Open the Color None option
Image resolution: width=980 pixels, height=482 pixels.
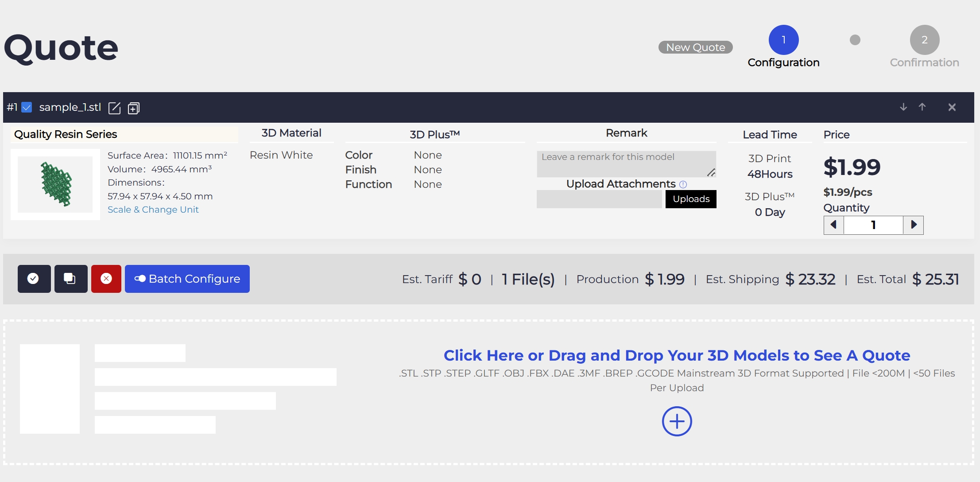427,155
